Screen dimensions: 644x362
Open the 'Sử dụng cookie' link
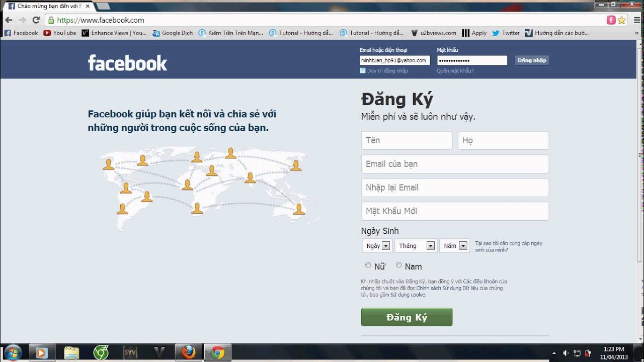pyautogui.click(x=408, y=295)
